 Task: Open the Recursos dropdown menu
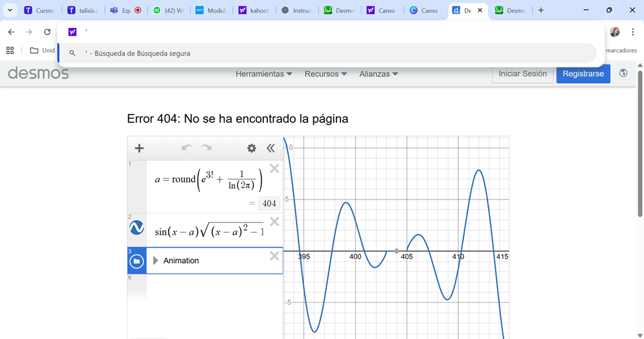326,74
